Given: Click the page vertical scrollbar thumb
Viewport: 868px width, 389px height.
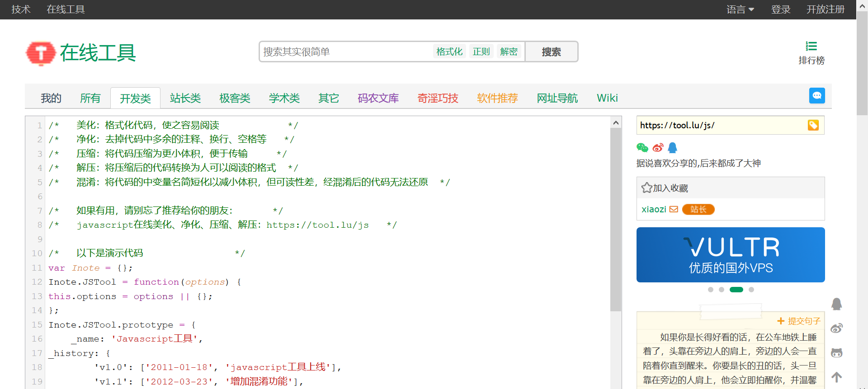Looking at the screenshot, I should [x=862, y=63].
